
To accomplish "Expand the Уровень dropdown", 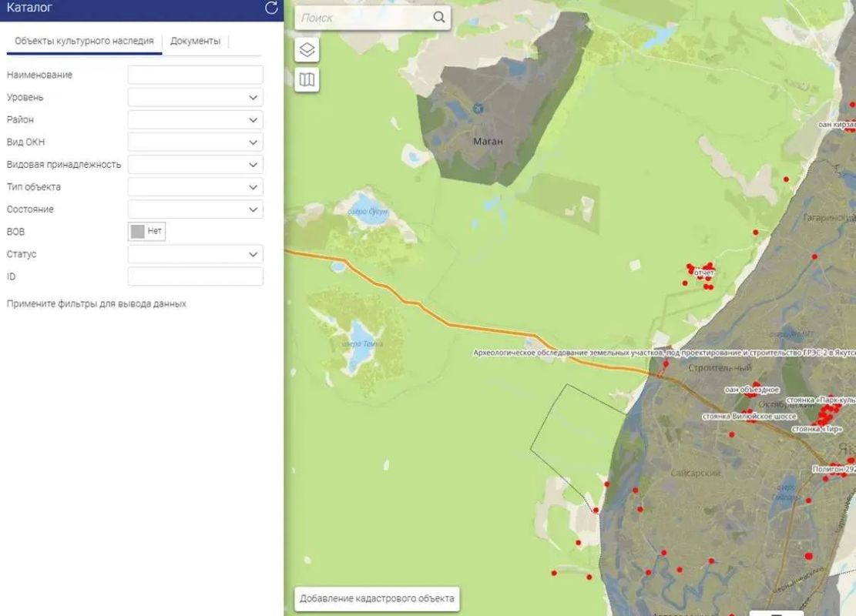I will click(196, 98).
